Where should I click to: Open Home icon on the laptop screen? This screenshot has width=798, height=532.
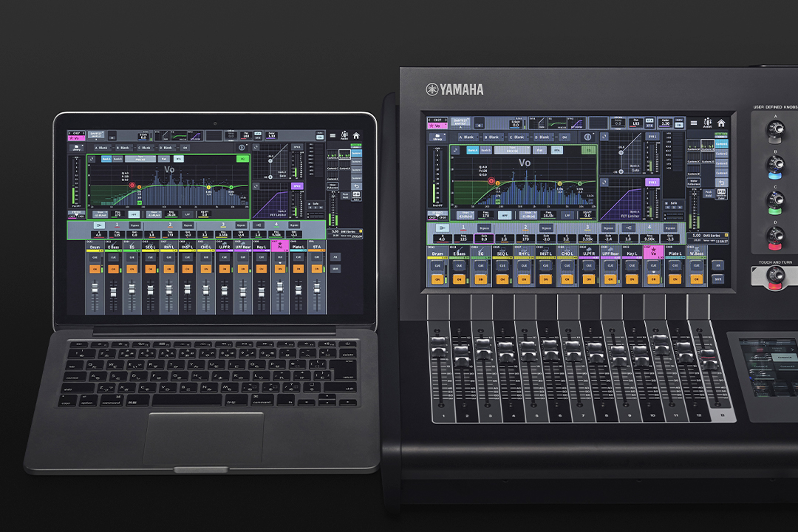tap(356, 136)
